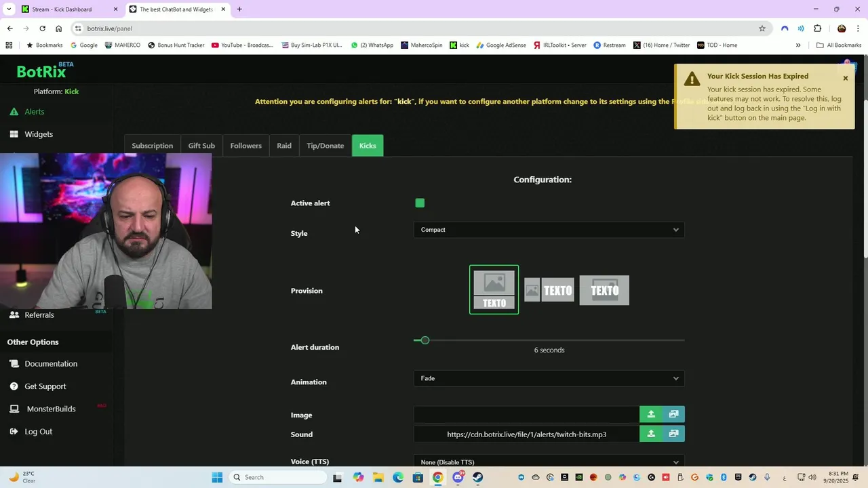The height and width of the screenshot is (488, 868).
Task: Click the Windows taskbar Search box
Action: pyautogui.click(x=278, y=477)
